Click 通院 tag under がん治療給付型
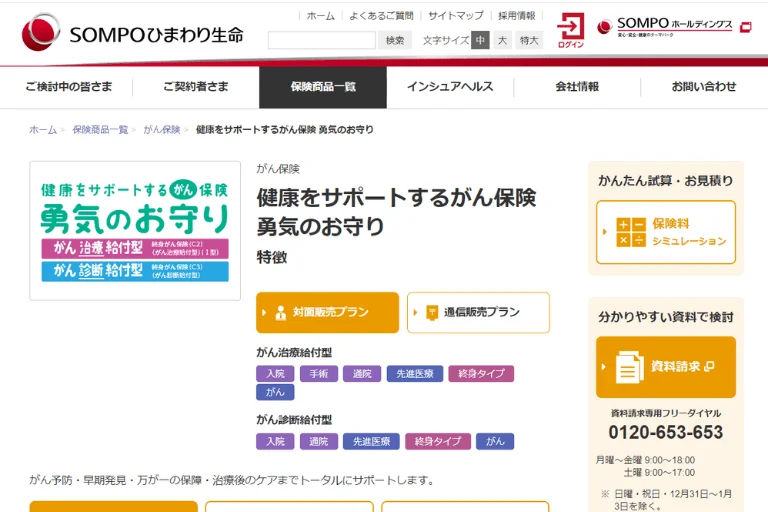768x512 pixels. point(362,374)
